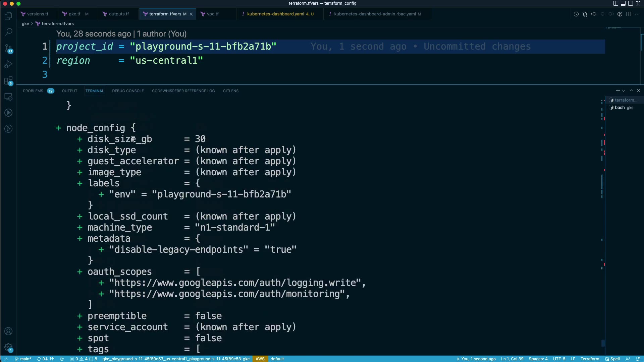Open the Search view in activity bar
Image resolution: width=644 pixels, height=362 pixels.
coord(8,32)
